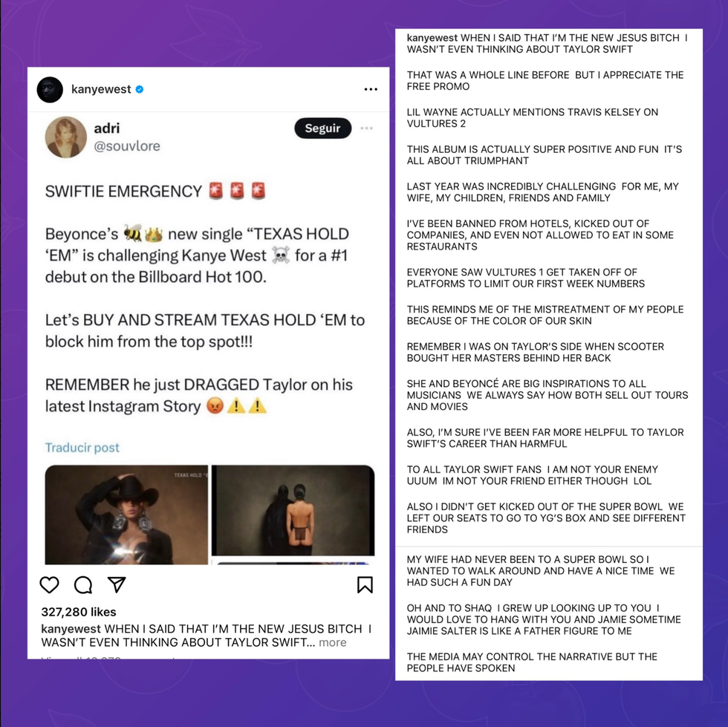Click the Traducir post link

(82, 448)
